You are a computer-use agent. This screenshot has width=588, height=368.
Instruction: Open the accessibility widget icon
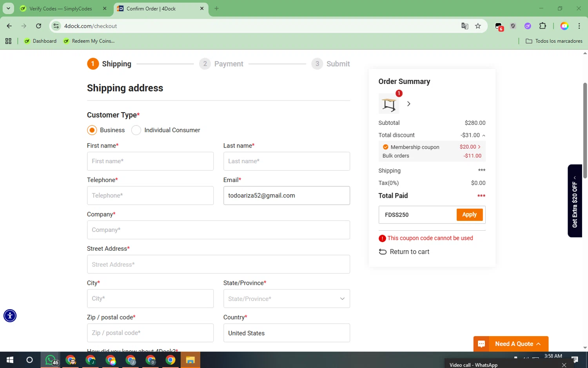click(10, 316)
